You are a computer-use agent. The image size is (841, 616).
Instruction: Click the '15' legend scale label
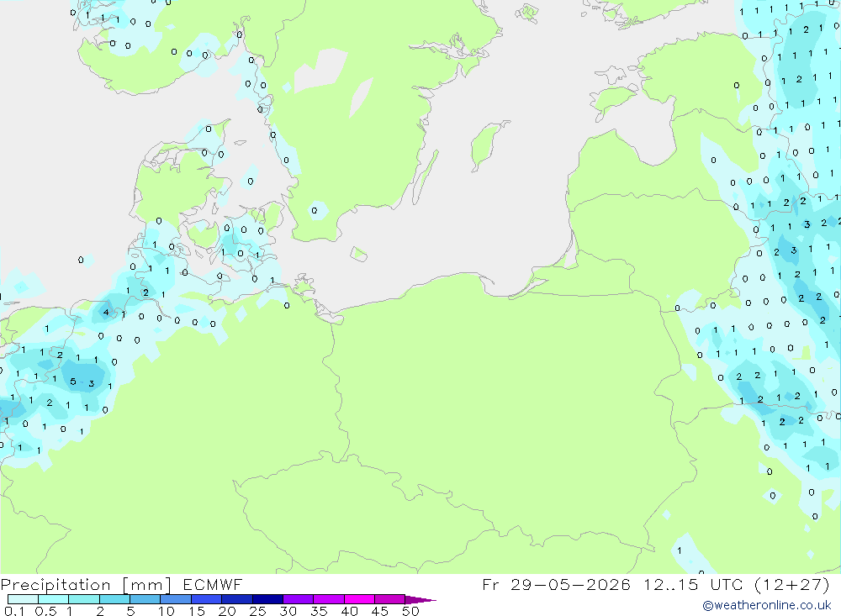click(x=197, y=611)
